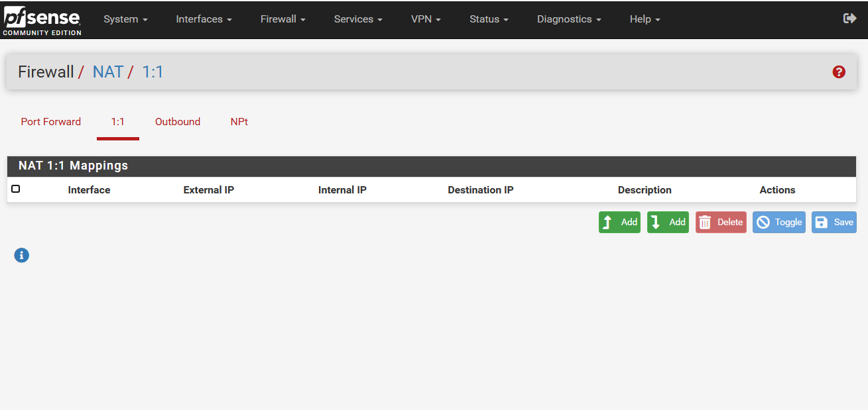This screenshot has width=868, height=410.
Task: Click the logout icon at top right
Action: point(849,19)
